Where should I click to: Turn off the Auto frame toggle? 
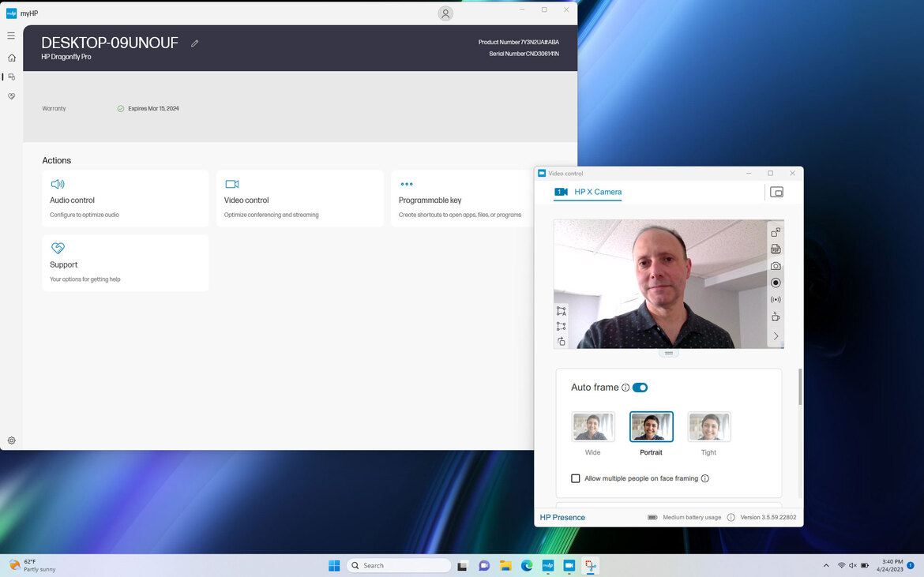[640, 388]
